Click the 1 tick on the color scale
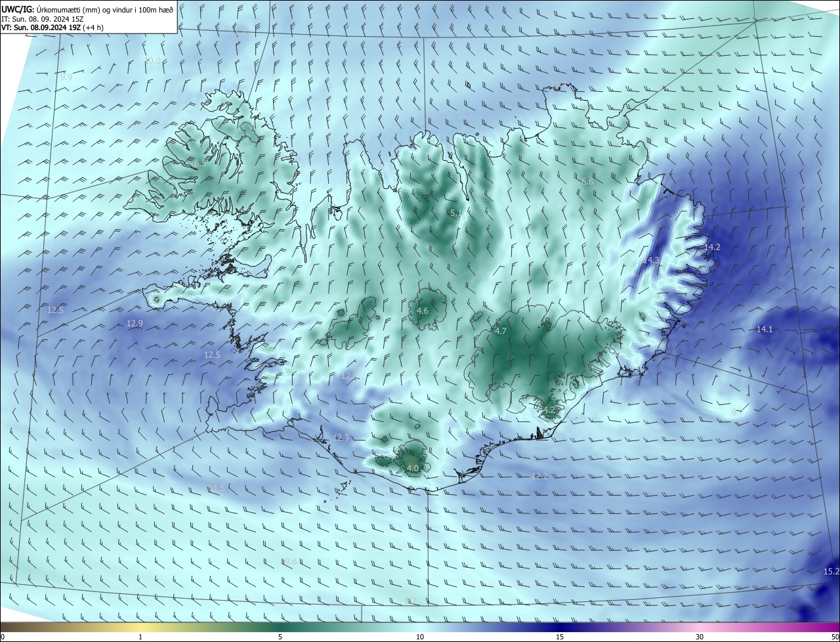The height and width of the screenshot is (642, 840). coord(140,637)
